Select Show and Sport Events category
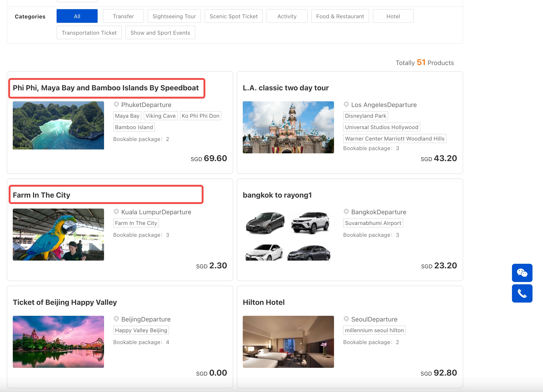The image size is (543, 392). click(x=160, y=33)
